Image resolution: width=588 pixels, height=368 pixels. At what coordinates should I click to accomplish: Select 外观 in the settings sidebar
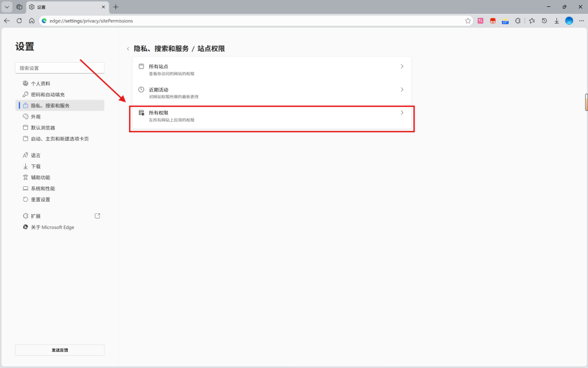(x=36, y=117)
